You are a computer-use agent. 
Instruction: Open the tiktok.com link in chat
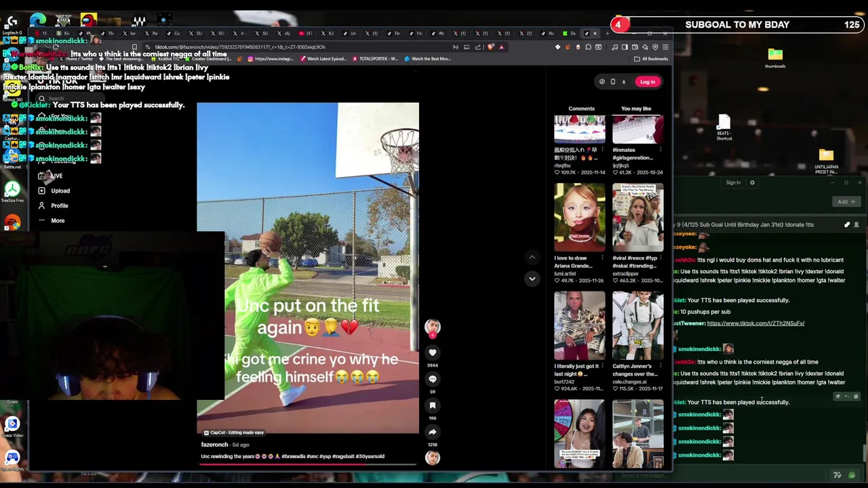755,323
